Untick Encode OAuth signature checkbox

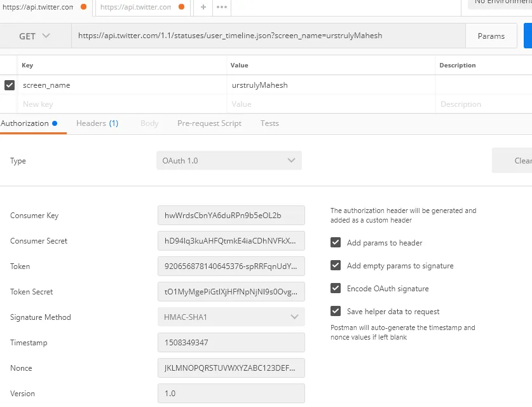(x=336, y=288)
